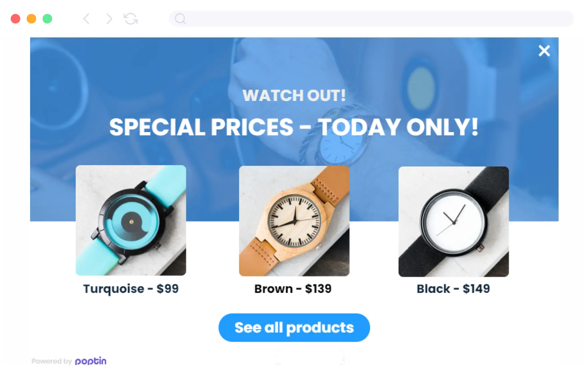Click the Turquoise - $99 label
588x367 pixels.
coord(131,289)
